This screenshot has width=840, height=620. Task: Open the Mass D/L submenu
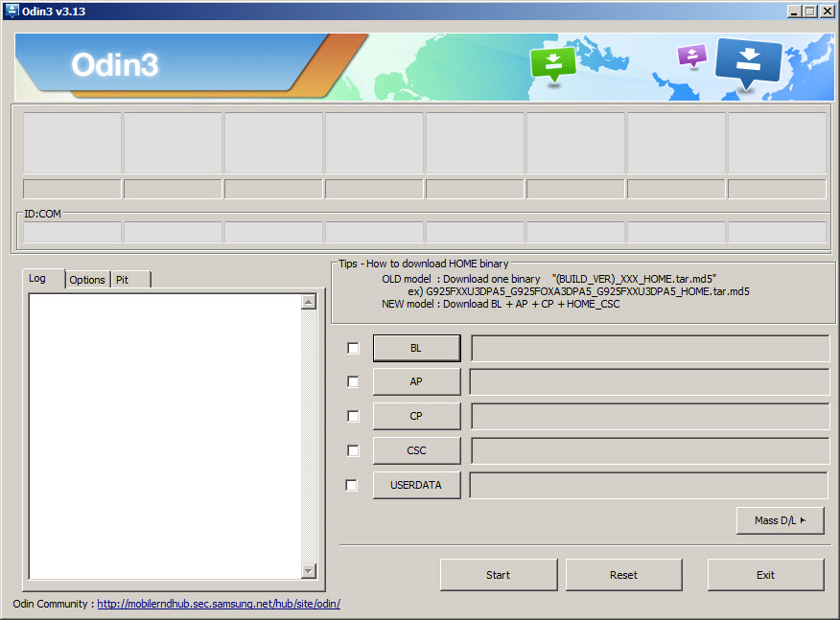[x=780, y=520]
